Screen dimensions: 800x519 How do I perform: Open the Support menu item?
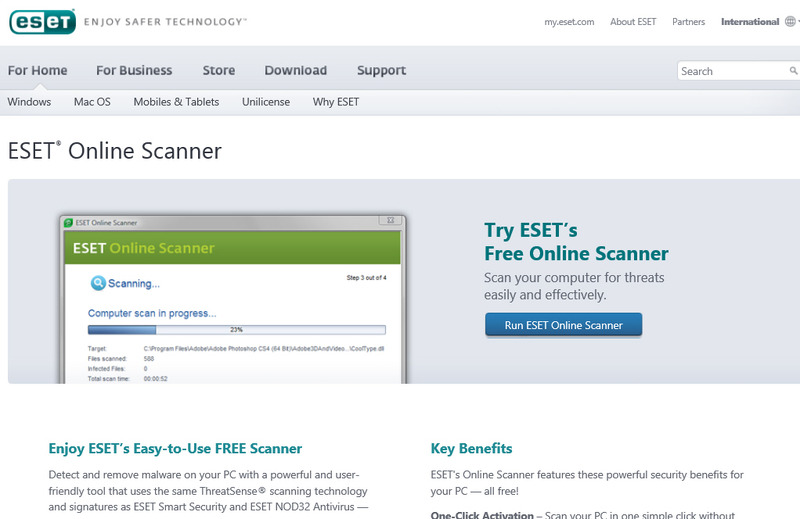381,71
